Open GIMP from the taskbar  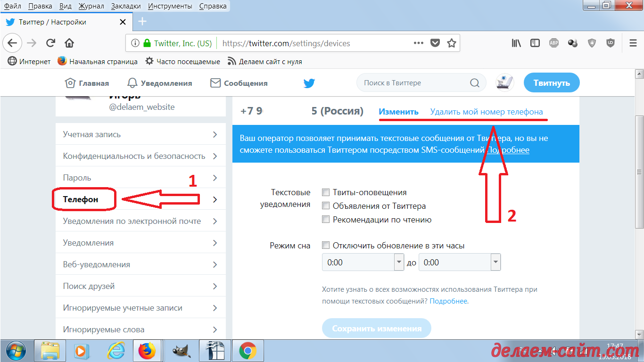click(182, 351)
